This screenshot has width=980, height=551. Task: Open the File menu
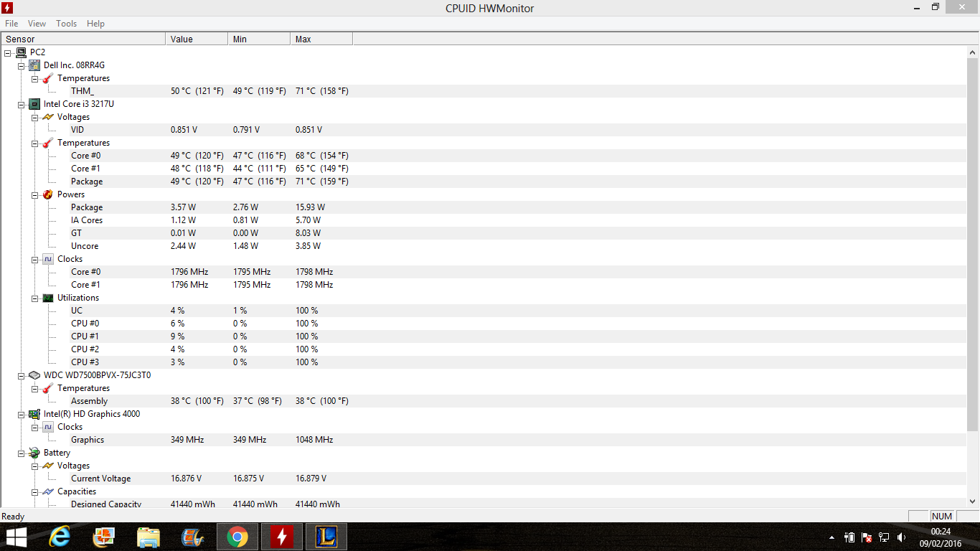(x=11, y=24)
